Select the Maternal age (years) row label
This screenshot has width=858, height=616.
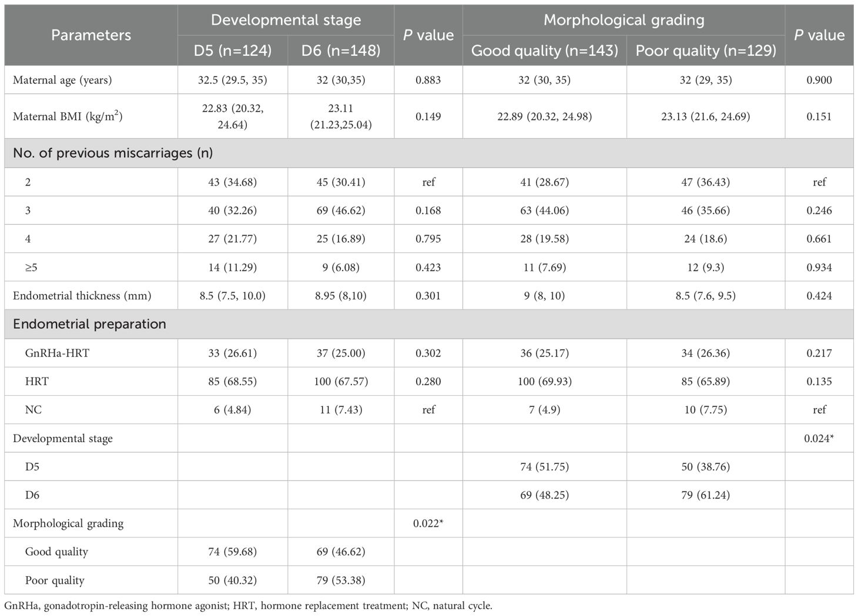point(62,80)
